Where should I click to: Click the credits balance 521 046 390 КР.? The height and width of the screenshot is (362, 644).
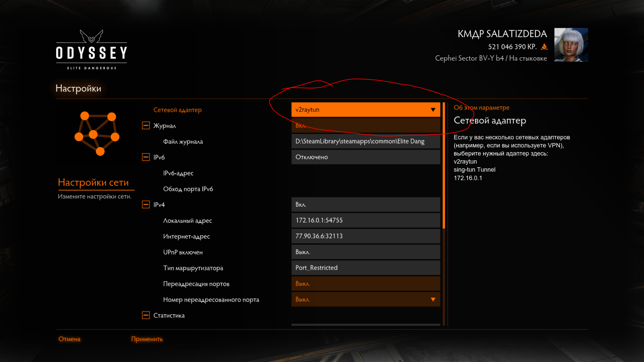[x=512, y=47]
